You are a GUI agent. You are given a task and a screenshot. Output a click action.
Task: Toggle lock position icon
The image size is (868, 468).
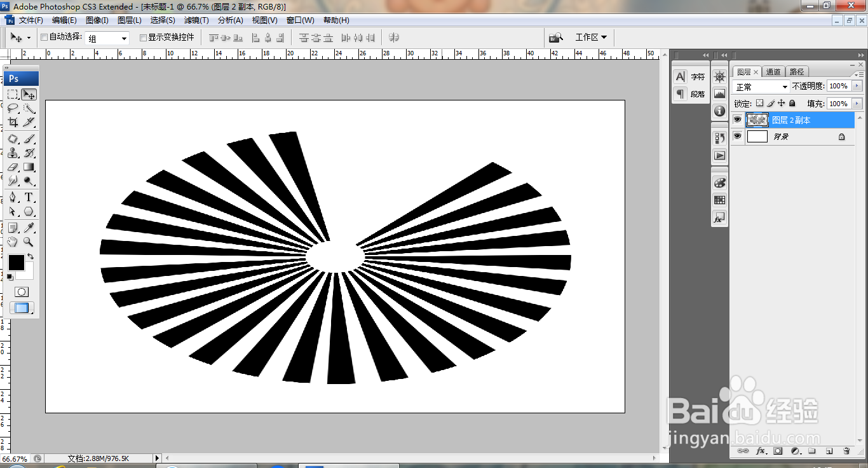[782, 103]
